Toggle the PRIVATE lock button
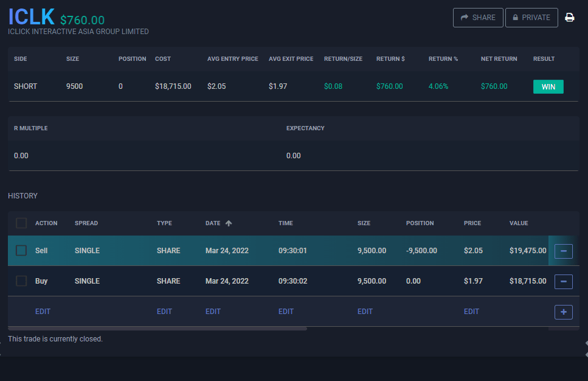This screenshot has height=381, width=588. coord(531,18)
